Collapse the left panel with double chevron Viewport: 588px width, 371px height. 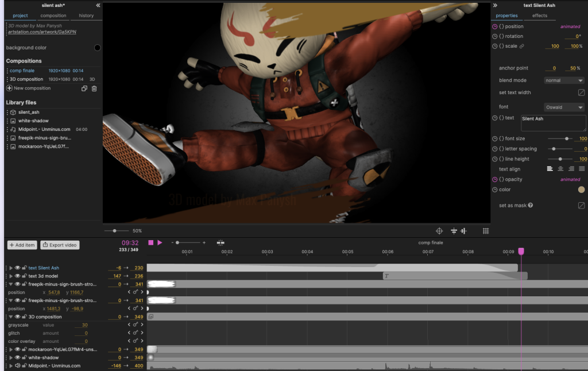tap(98, 5)
